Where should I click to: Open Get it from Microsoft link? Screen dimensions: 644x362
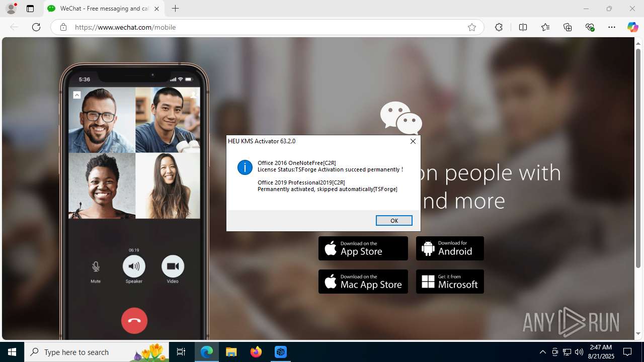(x=450, y=282)
